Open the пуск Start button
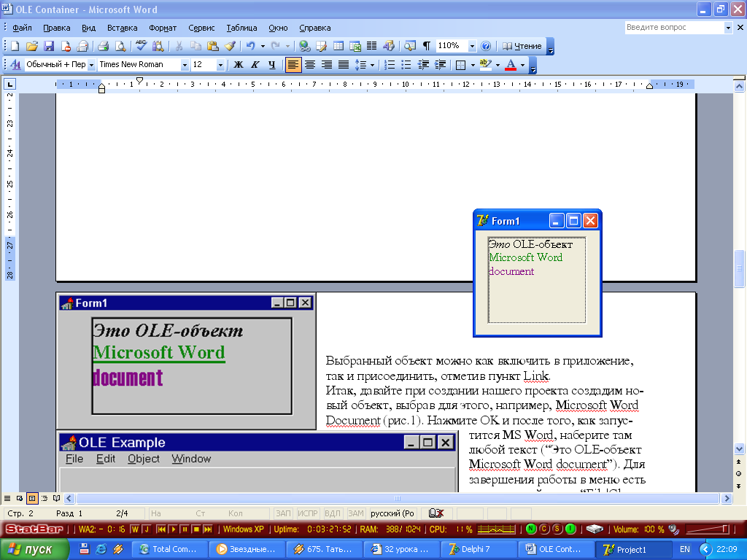This screenshot has width=747, height=560. click(x=34, y=549)
